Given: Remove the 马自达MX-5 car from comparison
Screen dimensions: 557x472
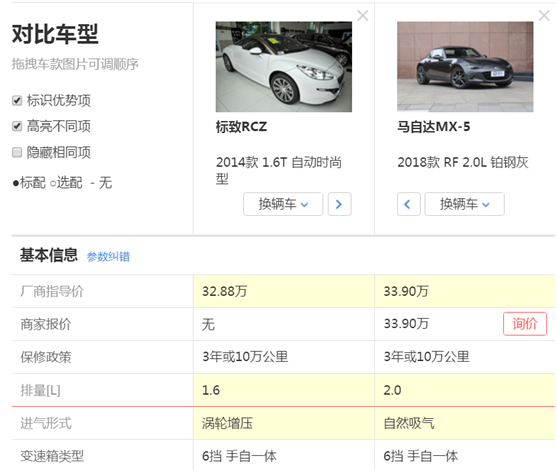Looking at the screenshot, I should coord(544,16).
